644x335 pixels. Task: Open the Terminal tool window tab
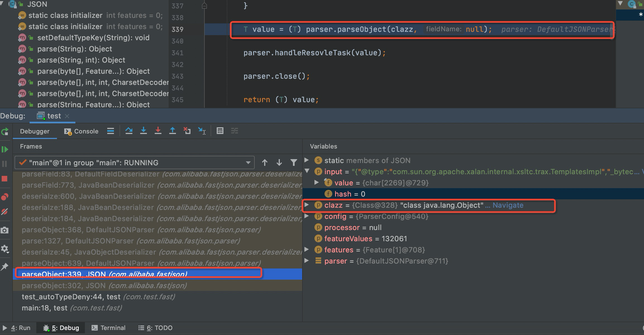(109, 328)
